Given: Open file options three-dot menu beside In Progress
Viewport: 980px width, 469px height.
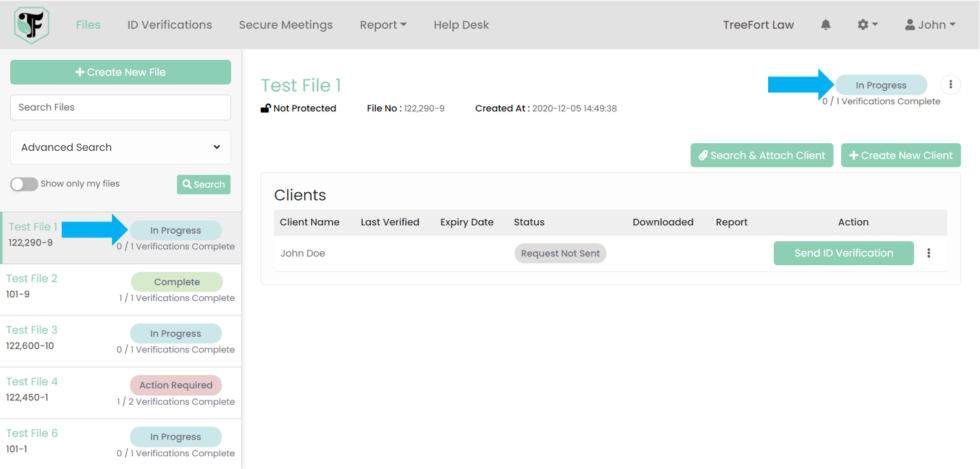Looking at the screenshot, I should point(950,85).
